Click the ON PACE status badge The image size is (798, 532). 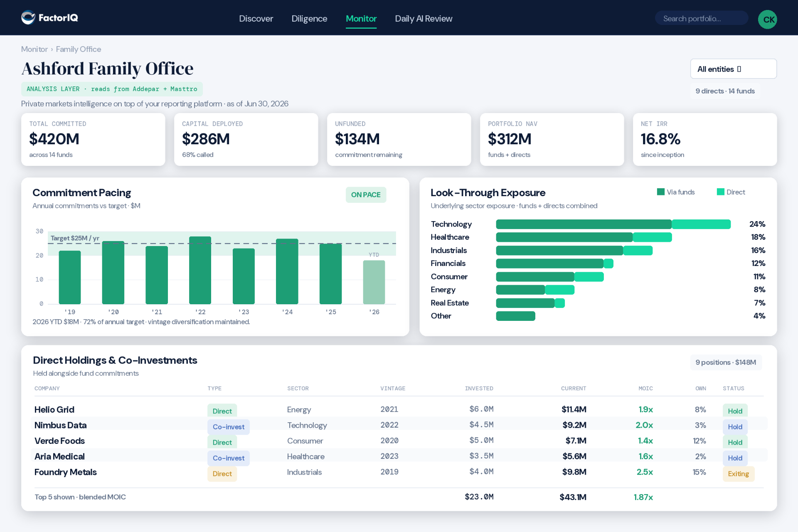[366, 195]
